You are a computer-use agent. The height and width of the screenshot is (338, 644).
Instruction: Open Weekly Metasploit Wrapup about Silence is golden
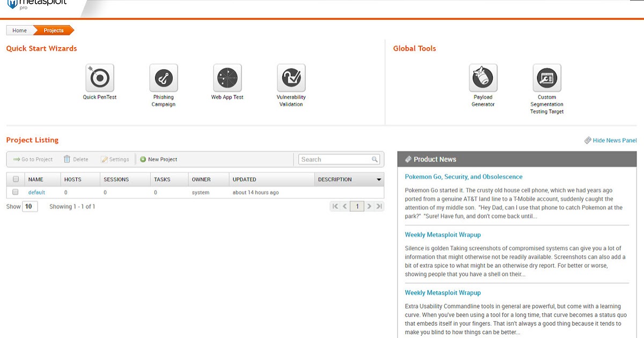point(443,234)
